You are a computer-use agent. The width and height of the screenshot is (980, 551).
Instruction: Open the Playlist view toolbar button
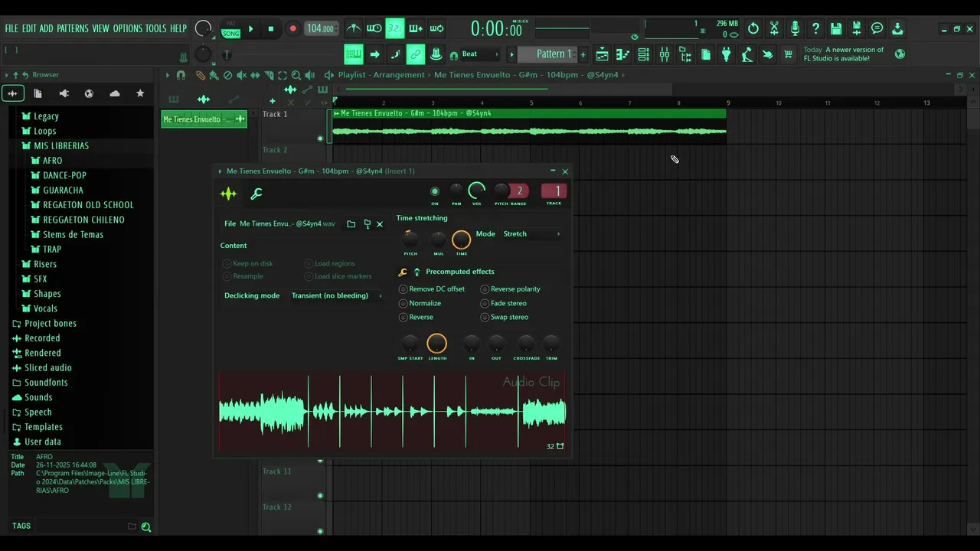pyautogui.click(x=602, y=54)
